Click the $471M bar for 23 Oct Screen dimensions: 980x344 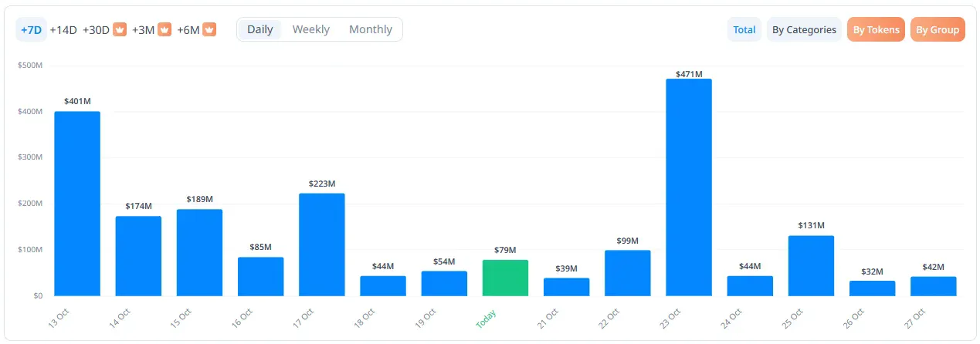point(689,187)
